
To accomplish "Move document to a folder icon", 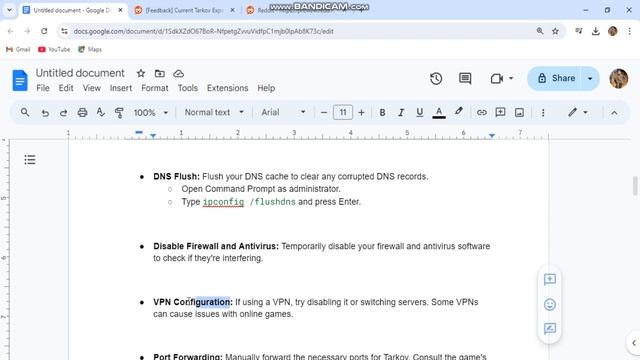I will pos(160,73).
